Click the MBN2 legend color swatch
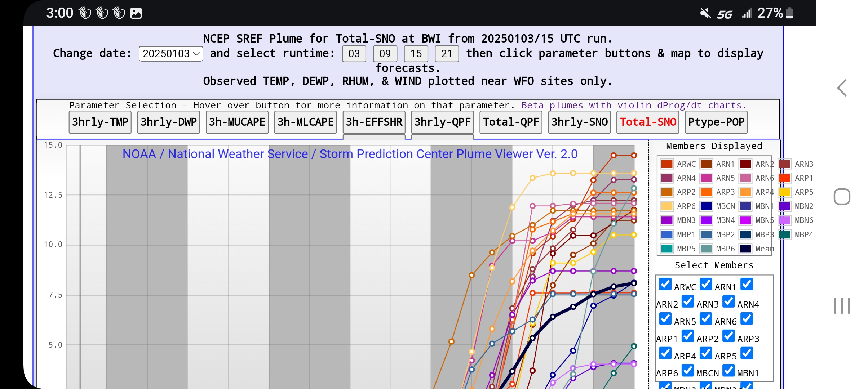Image resolution: width=868 pixels, height=389 pixels. (x=785, y=206)
